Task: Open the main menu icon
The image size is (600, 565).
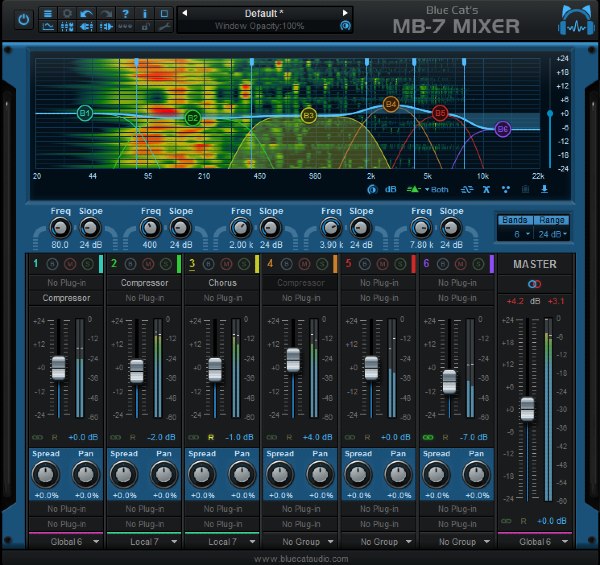Action: click(48, 13)
